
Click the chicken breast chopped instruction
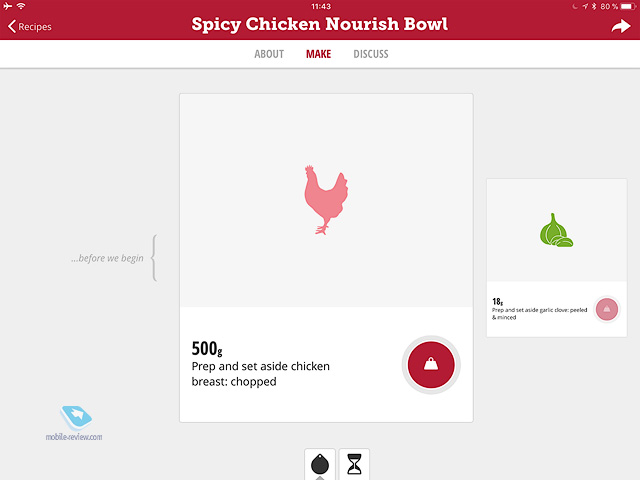pyautogui.click(x=260, y=374)
